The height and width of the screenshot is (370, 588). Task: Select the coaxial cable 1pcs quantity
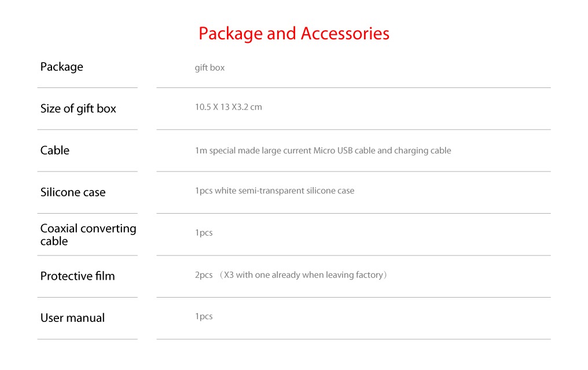coord(204,233)
